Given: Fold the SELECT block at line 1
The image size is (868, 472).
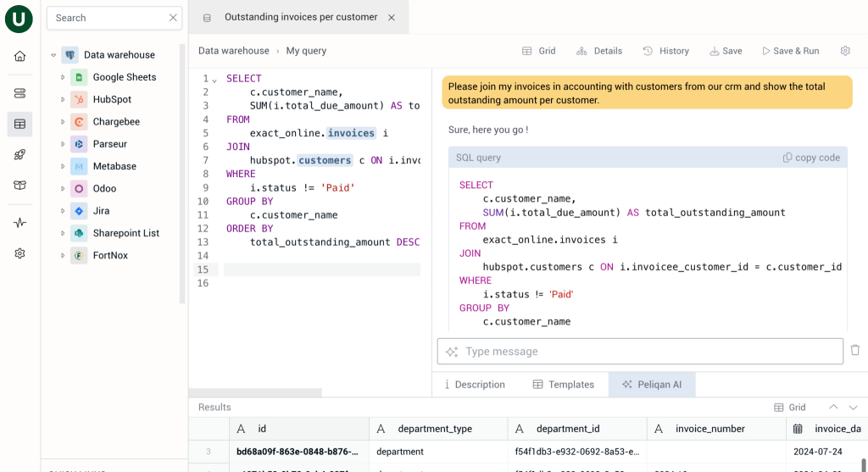Looking at the screenshot, I should [214, 81].
